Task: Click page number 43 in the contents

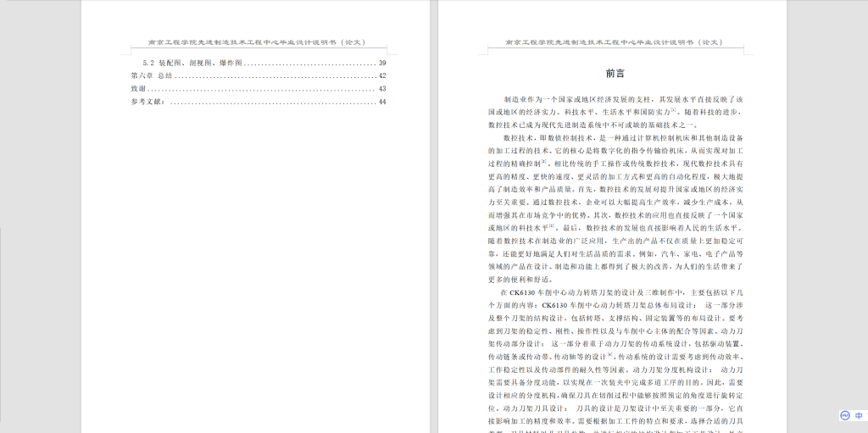Action: (382, 89)
